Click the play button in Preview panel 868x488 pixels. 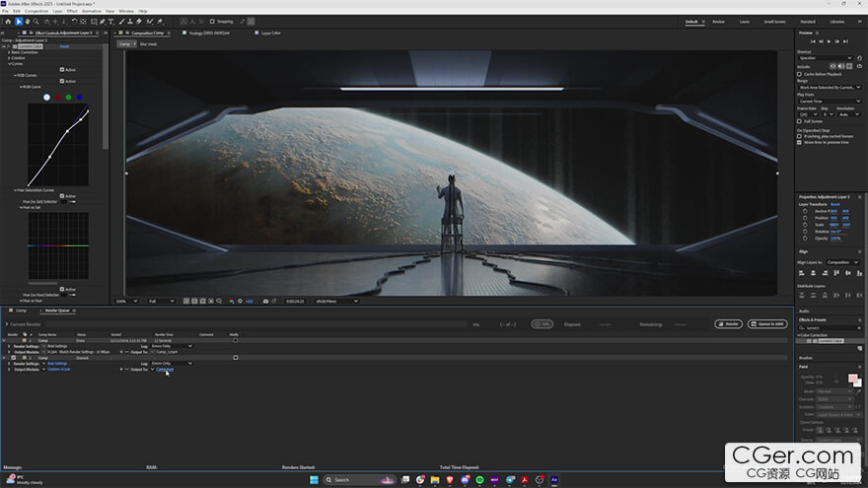point(829,41)
